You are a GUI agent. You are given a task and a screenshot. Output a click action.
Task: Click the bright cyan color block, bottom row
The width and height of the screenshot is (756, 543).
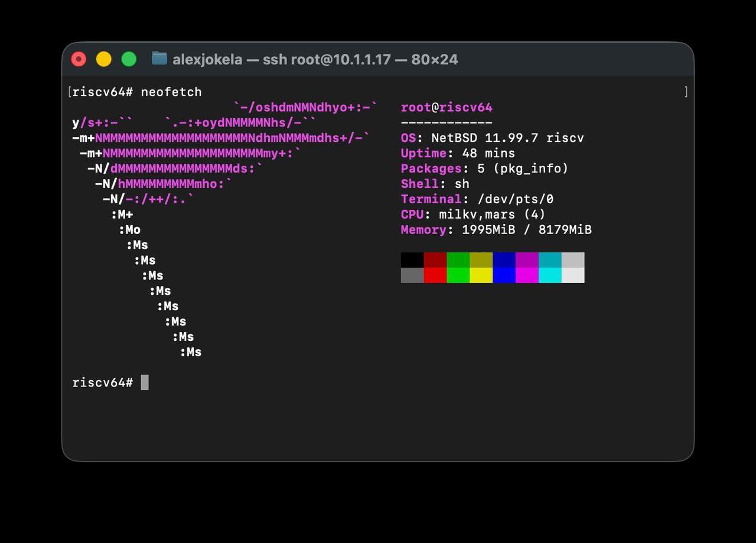click(550, 275)
